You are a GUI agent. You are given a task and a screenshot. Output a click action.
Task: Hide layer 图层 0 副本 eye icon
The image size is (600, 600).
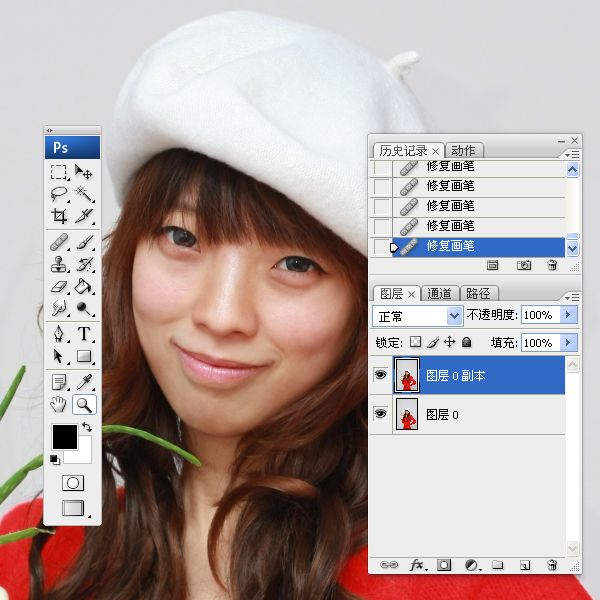(380, 374)
